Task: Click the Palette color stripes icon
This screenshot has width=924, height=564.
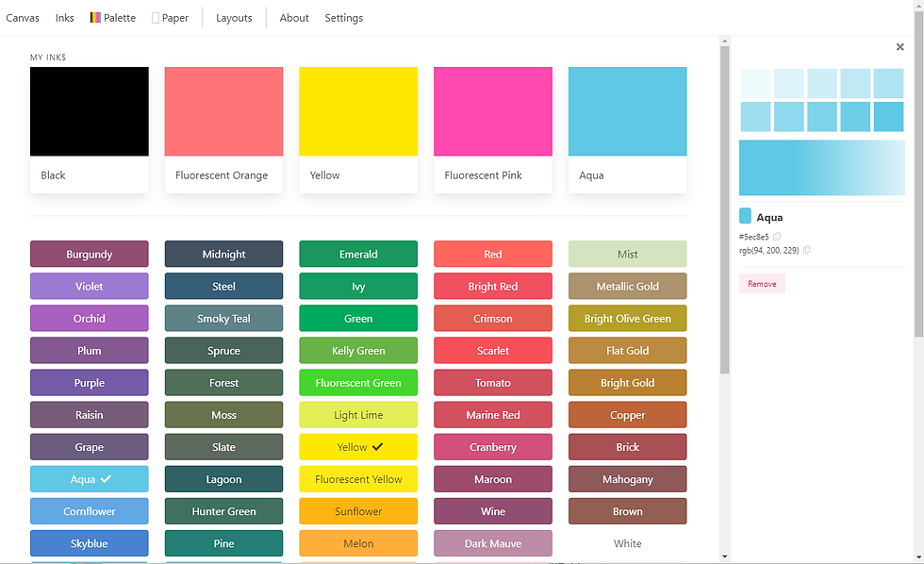Action: pos(95,18)
